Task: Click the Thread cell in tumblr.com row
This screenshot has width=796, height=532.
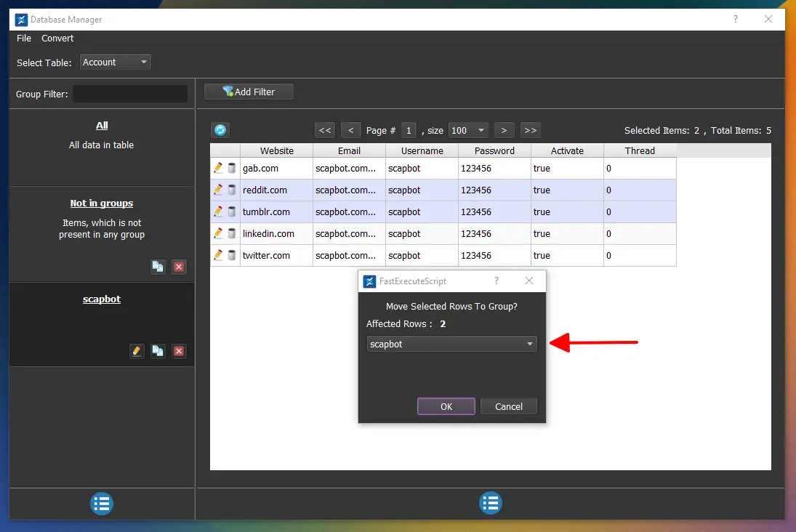Action: (640, 212)
